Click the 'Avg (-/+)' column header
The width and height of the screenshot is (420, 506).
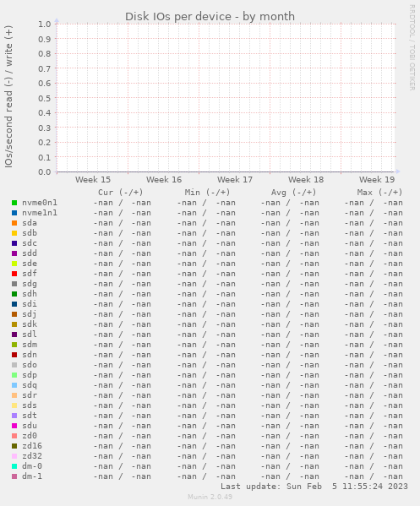[x=293, y=193]
